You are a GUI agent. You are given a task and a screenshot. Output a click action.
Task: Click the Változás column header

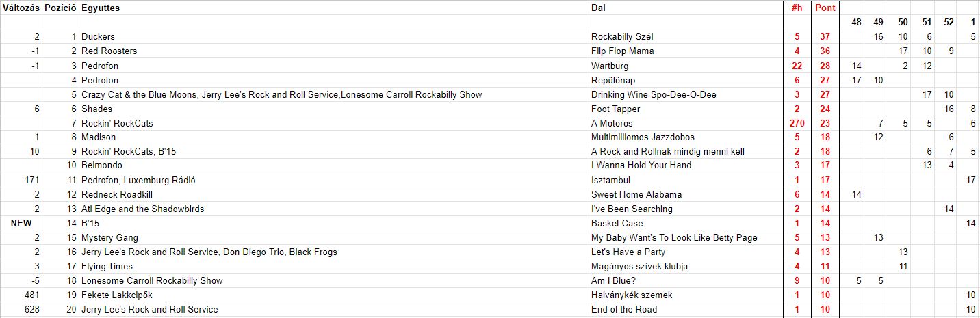[21, 8]
